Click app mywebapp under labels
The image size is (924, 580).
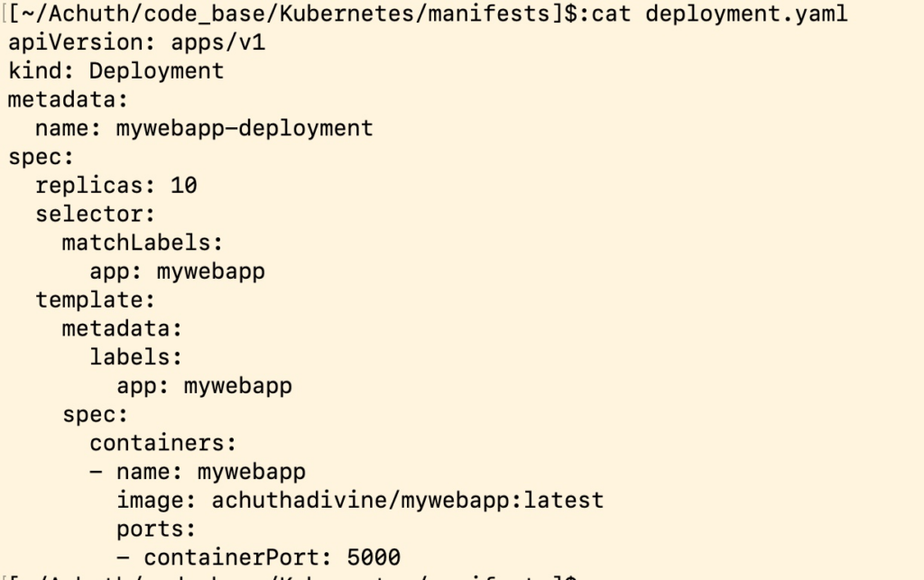(x=205, y=386)
